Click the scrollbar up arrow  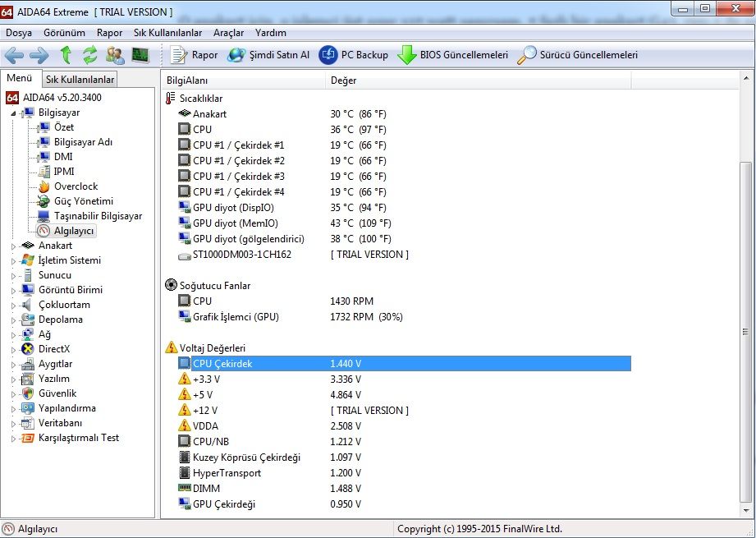(x=746, y=78)
